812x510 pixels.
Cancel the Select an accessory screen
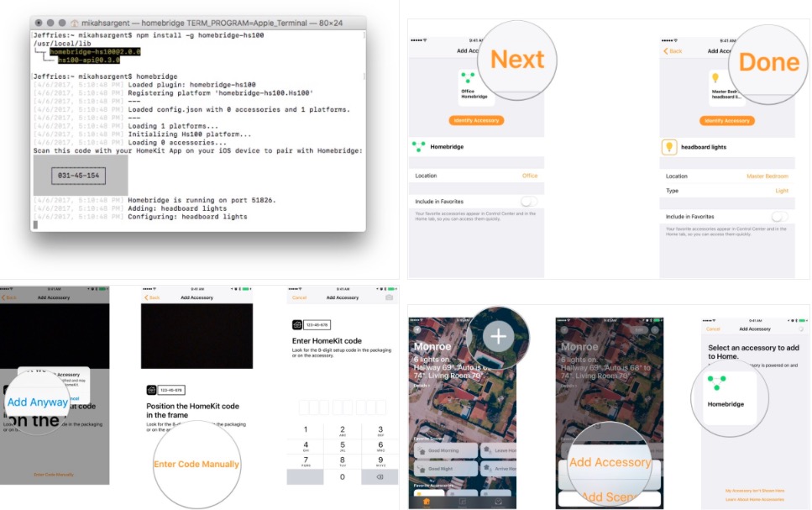coord(713,329)
